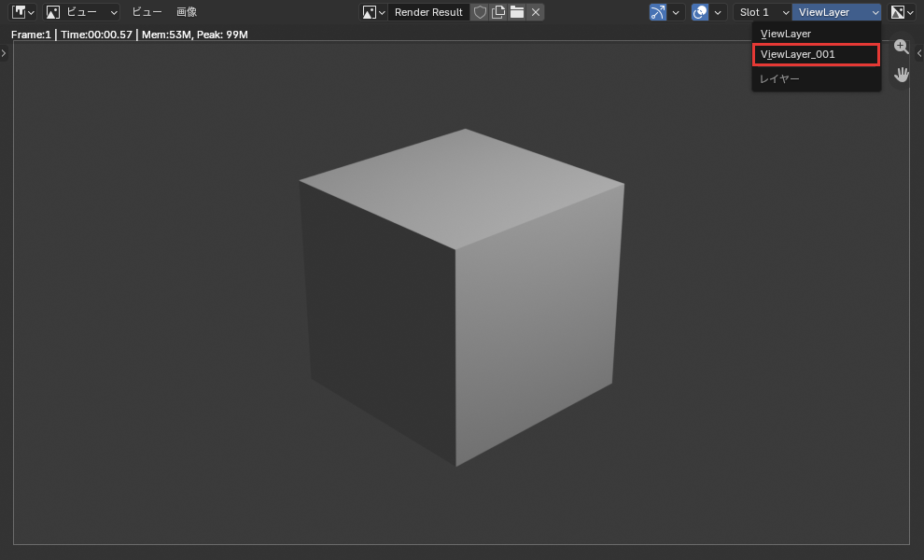Toggle the fake user shield icon
924x560 pixels.
[x=481, y=12]
